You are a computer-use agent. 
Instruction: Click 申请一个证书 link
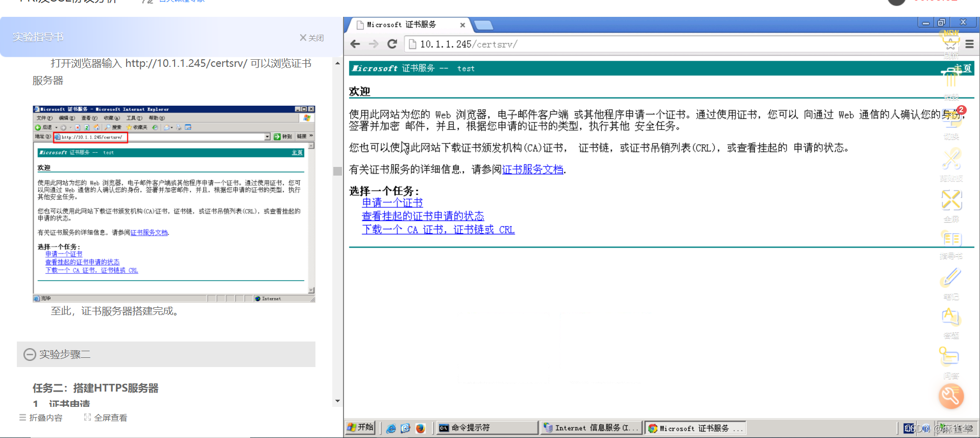(x=393, y=203)
